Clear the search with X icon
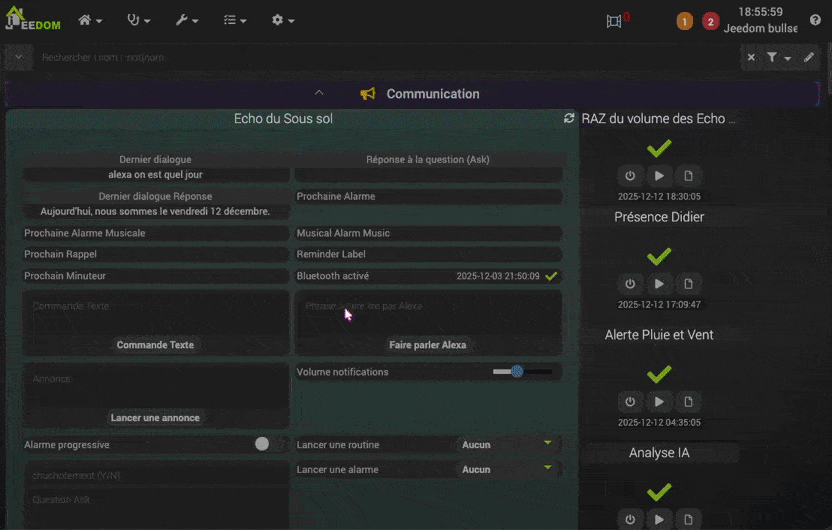Viewport: 832px width, 530px height. click(x=751, y=57)
